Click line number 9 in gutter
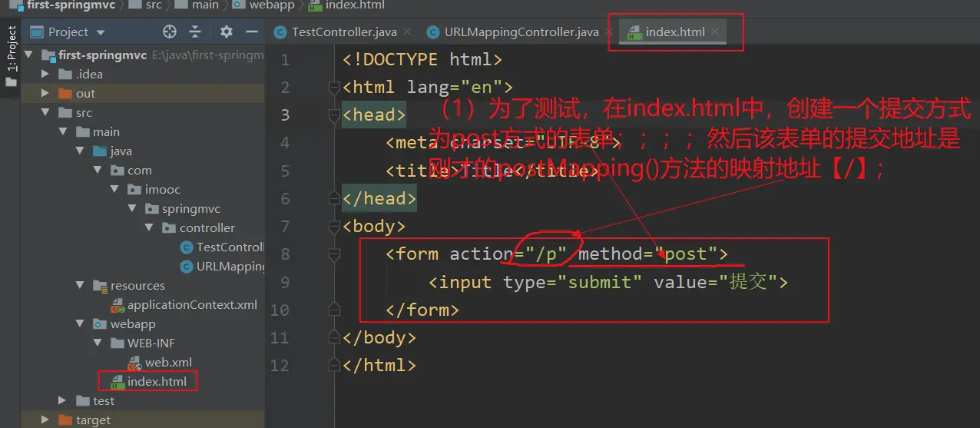 [284, 282]
